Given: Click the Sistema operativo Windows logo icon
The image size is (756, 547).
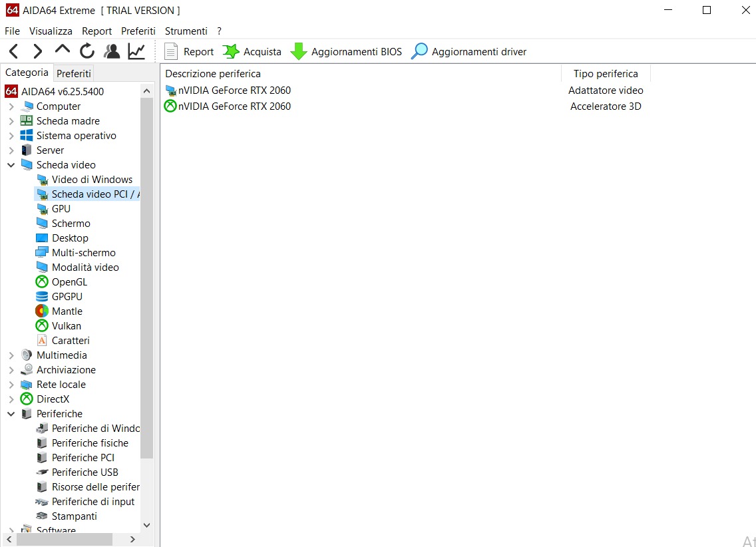Looking at the screenshot, I should click(27, 136).
